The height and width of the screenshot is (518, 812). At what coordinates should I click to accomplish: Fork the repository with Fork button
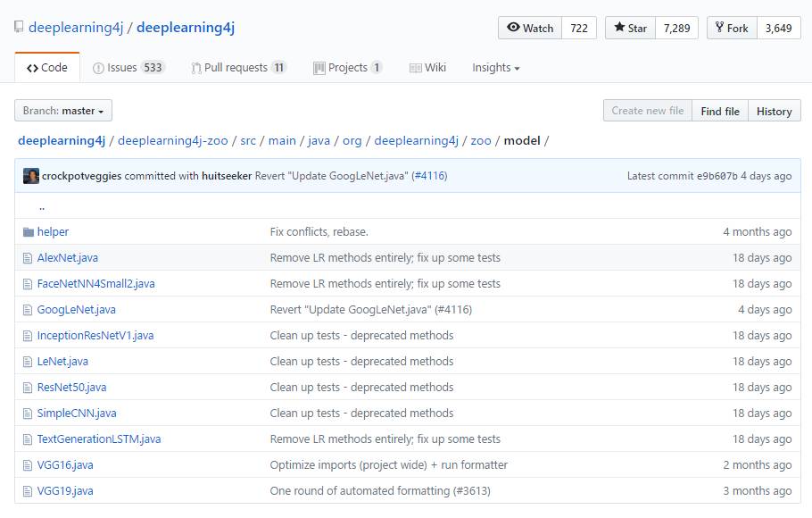[x=732, y=28]
